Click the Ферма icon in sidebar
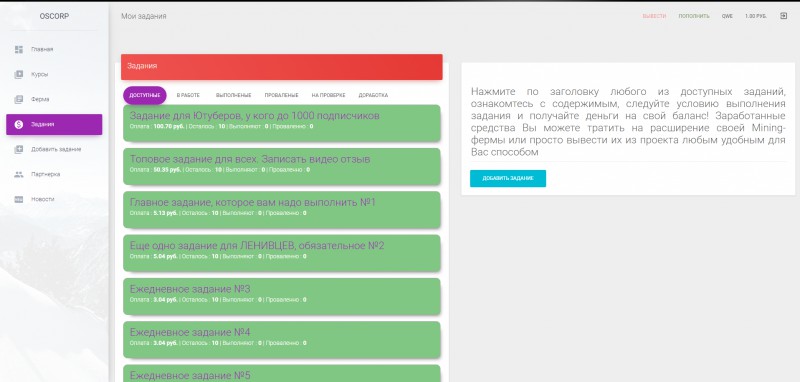Screen dimensions: 800x382 [19, 99]
